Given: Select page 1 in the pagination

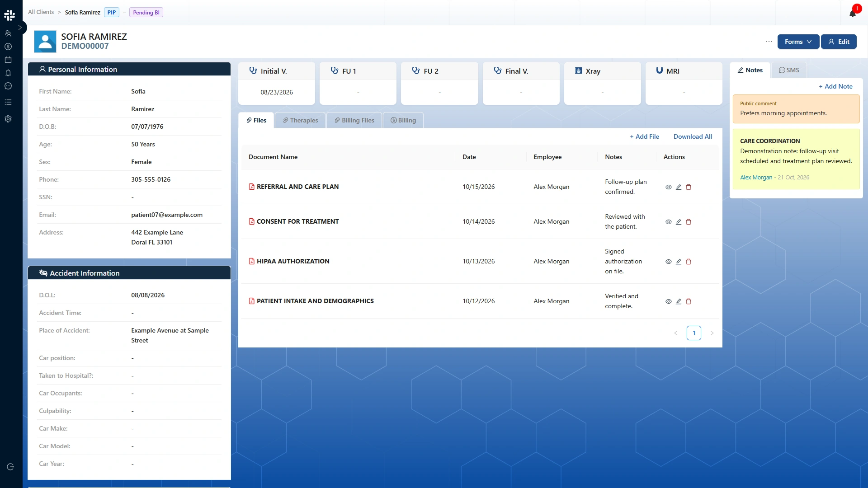Looking at the screenshot, I should pyautogui.click(x=694, y=333).
